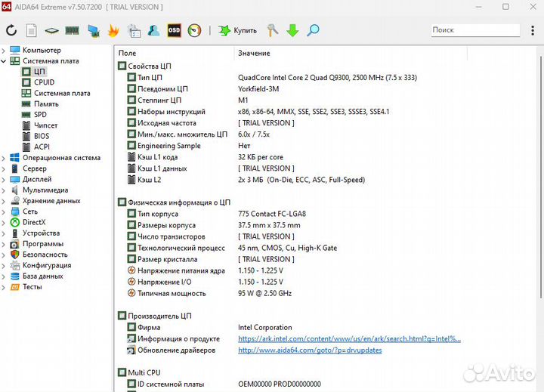Expand the Компьютер tree node
This screenshot has width=544, height=392.
point(4,51)
